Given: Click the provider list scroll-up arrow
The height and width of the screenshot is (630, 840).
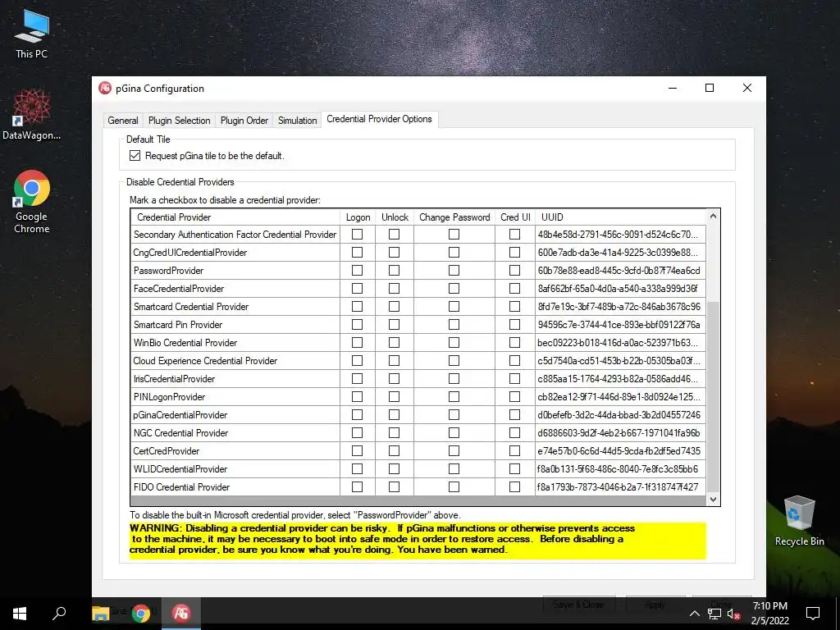Looking at the screenshot, I should (713, 217).
